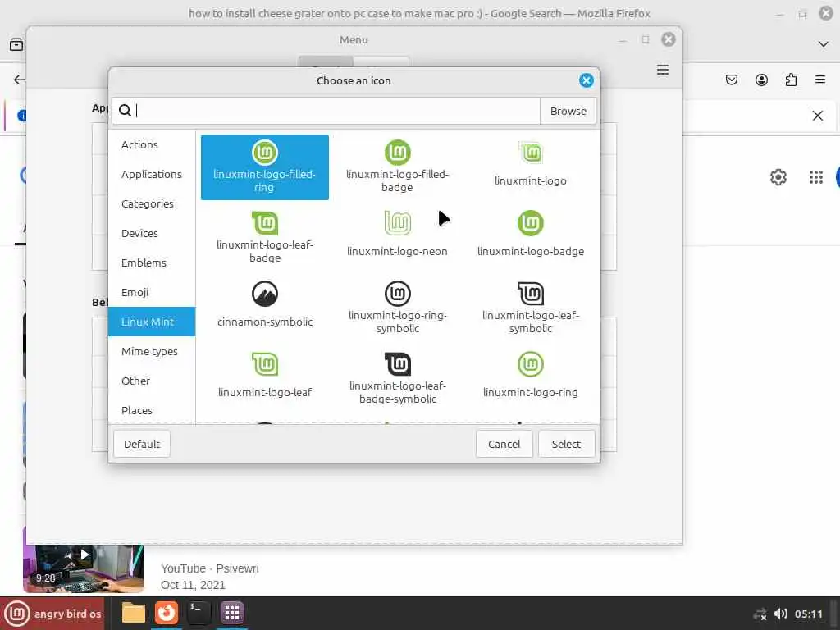The image size is (840, 630).
Task: Pick the plain linuxmint-logo icon
Action: coord(531,167)
